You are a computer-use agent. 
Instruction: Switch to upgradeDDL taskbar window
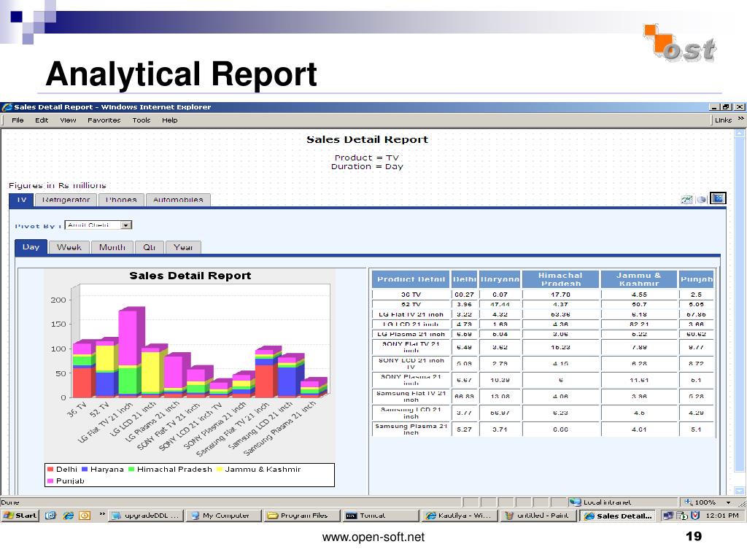pos(146,516)
